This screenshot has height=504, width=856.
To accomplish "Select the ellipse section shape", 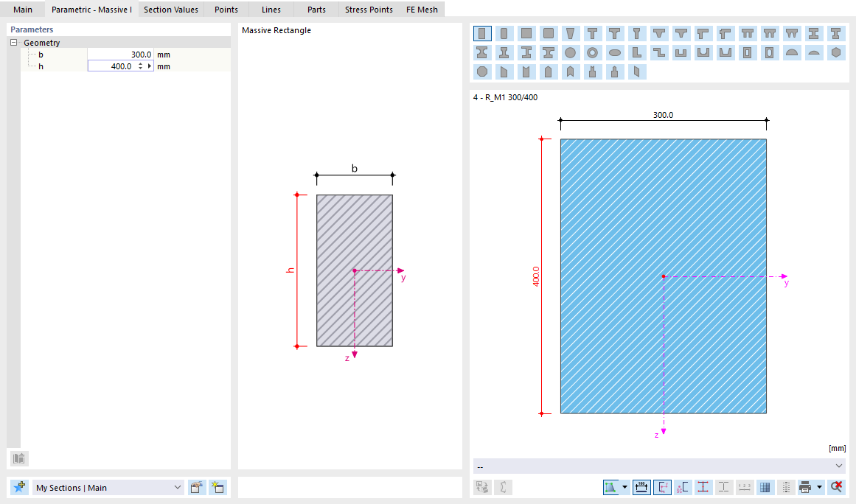I will coord(615,52).
